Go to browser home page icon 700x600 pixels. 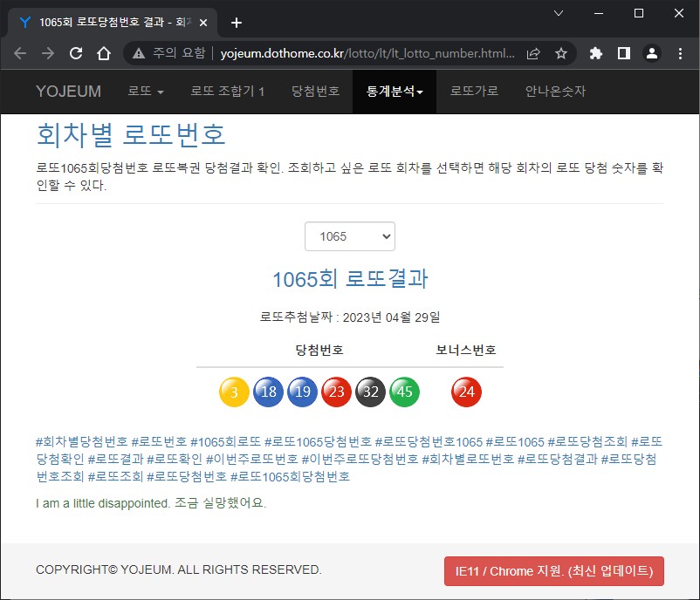pos(104,53)
